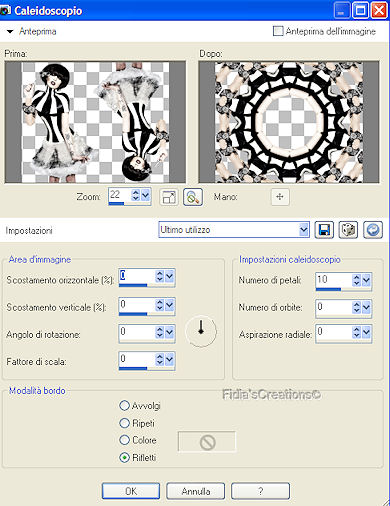390x506 pixels.
Task: Save preset with floppy disk icon
Action: point(324,230)
